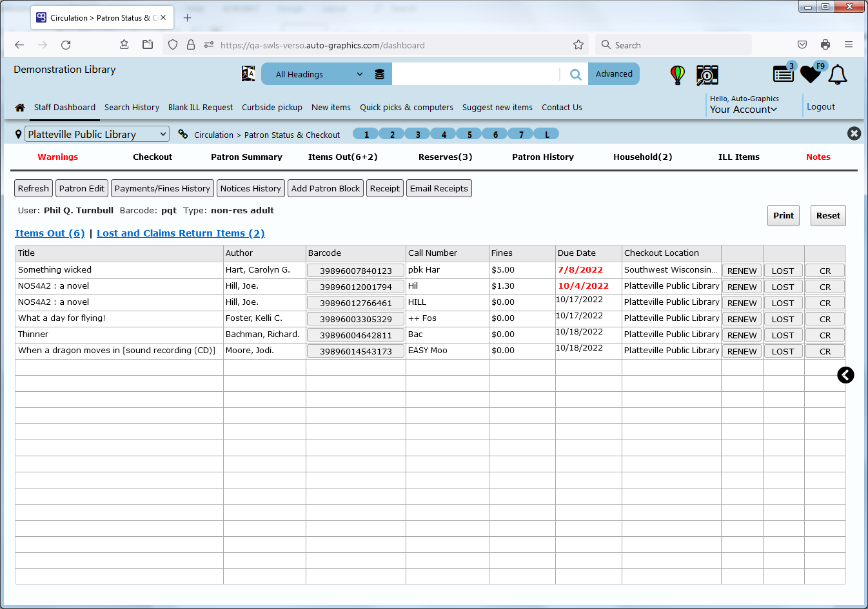
Task: Open the Patron History tab
Action: [543, 157]
